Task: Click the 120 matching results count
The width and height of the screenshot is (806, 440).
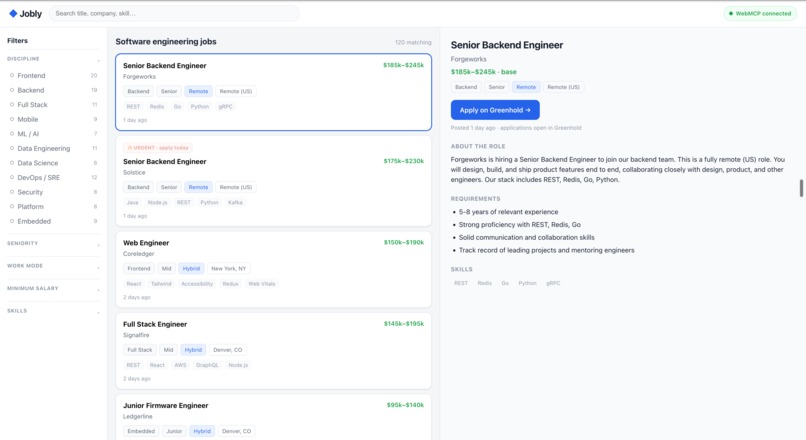Action: [413, 42]
